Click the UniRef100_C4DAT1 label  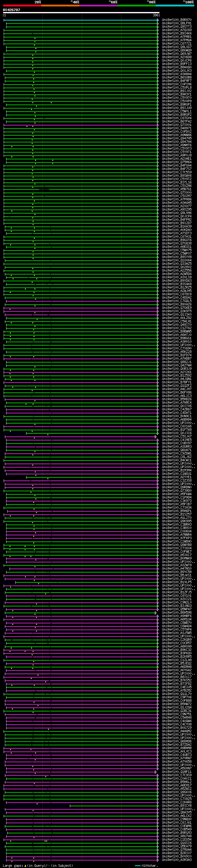click(x=176, y=413)
